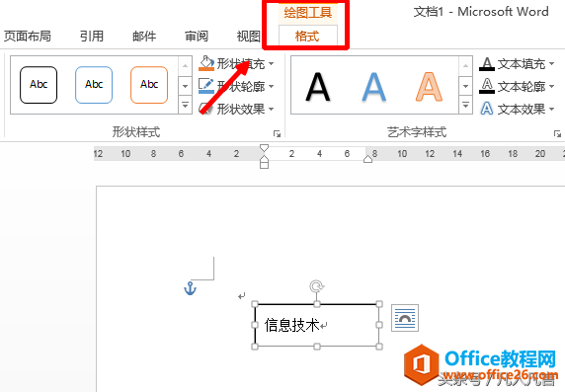
Task: Click the 文本填充 label text
Action: (x=522, y=64)
